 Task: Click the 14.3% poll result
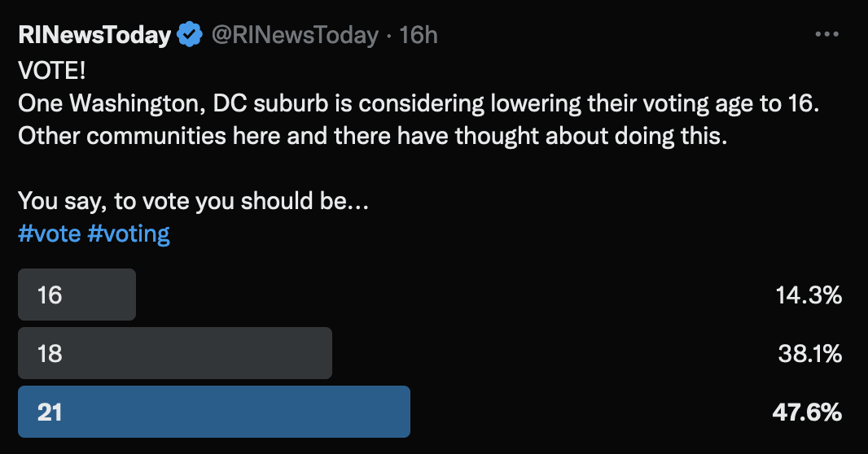coord(809,295)
